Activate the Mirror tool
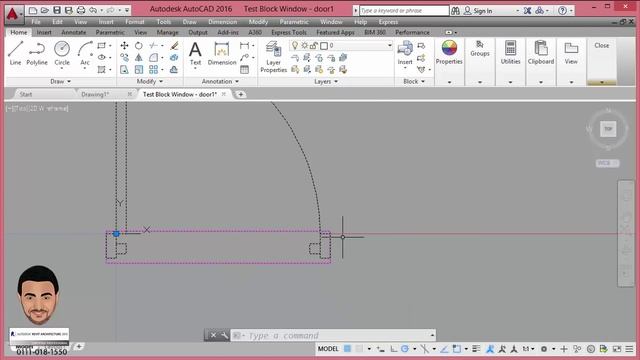 [x=139, y=58]
